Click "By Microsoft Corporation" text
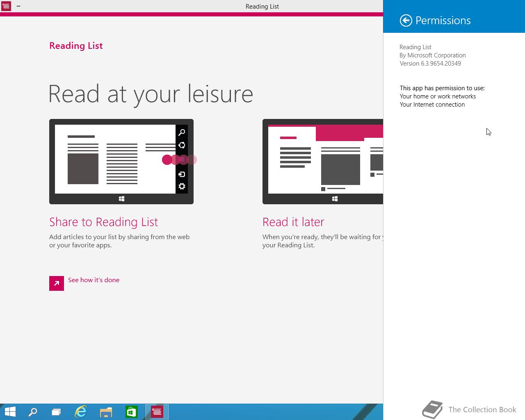Screen dimensions: 525x420 point(433,55)
